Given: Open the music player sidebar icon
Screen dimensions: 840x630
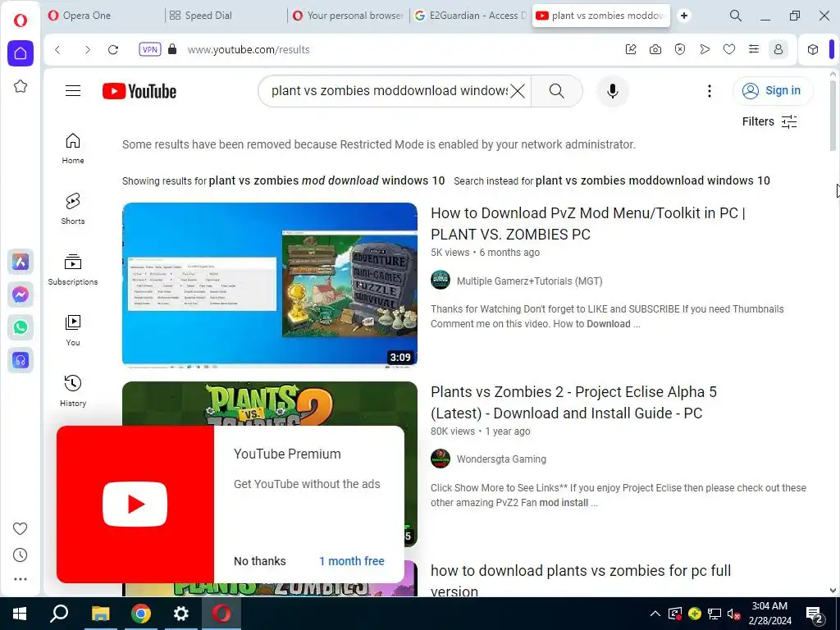Looking at the screenshot, I should 21,360.
